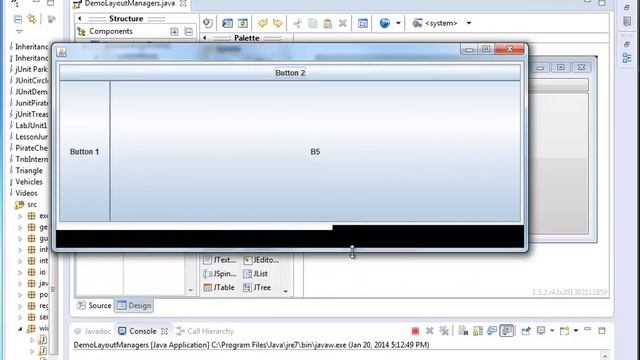This screenshot has height=360, width=640.
Task: Select the DemoLayoutManagers.java editor tab
Action: pos(130,4)
